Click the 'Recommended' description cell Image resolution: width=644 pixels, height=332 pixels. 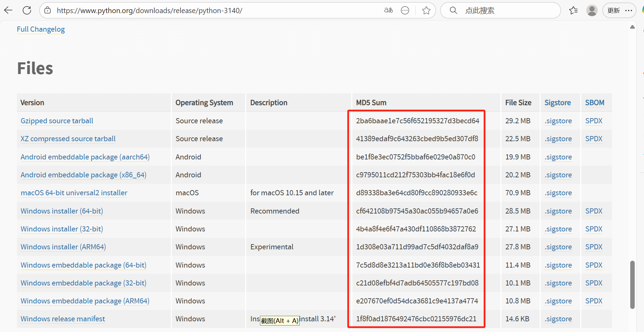click(275, 211)
